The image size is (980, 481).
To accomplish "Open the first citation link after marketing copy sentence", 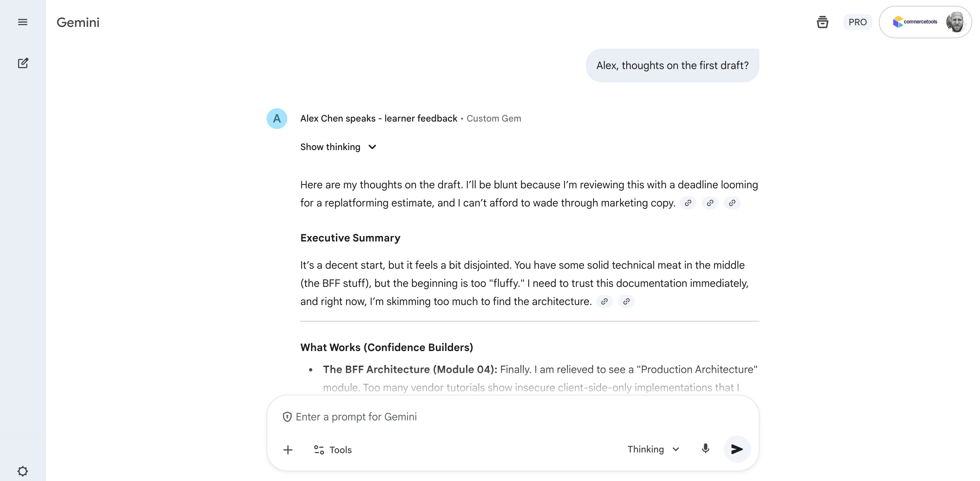I will pos(688,203).
